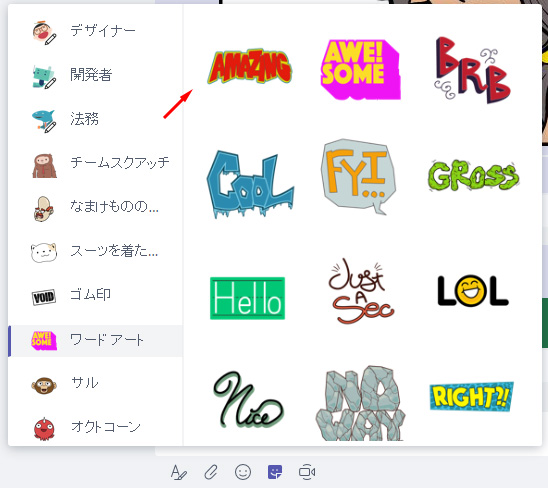Choose the 法務 shark category
Image resolution: width=548 pixels, height=488 pixels.
[96, 119]
